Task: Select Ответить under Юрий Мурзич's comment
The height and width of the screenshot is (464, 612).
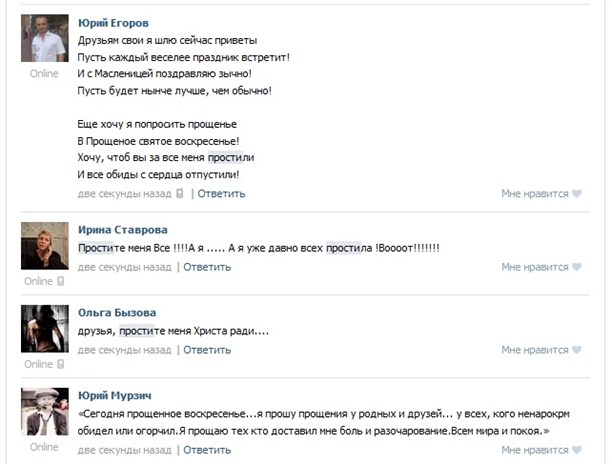Action: (x=207, y=450)
